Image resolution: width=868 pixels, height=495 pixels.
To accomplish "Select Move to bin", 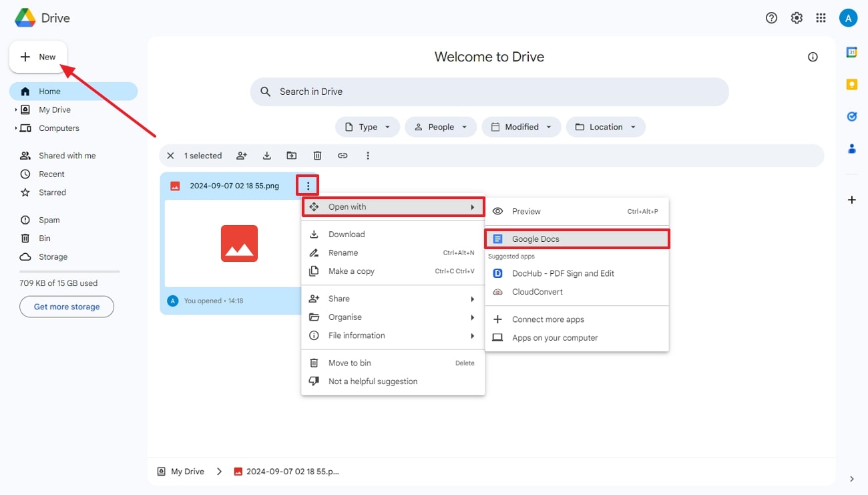I will click(393, 363).
